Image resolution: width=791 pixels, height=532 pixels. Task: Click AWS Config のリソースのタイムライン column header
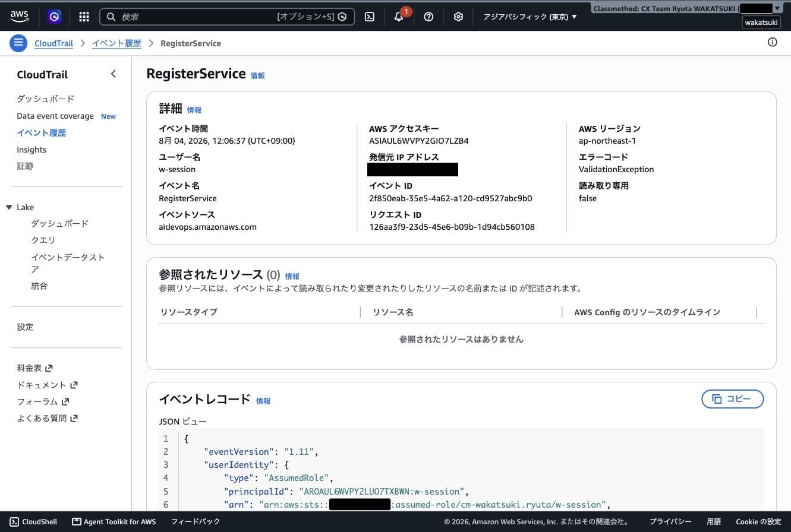(x=647, y=312)
